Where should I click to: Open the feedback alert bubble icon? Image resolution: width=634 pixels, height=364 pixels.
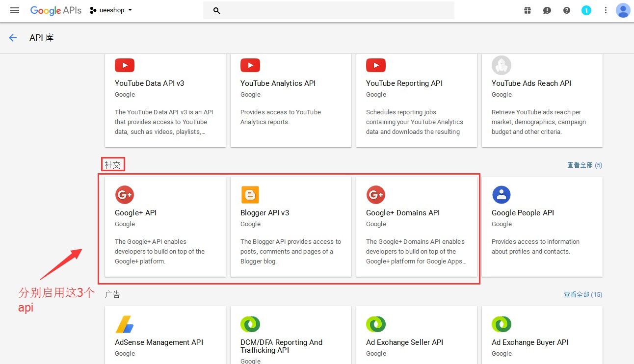[x=547, y=10]
